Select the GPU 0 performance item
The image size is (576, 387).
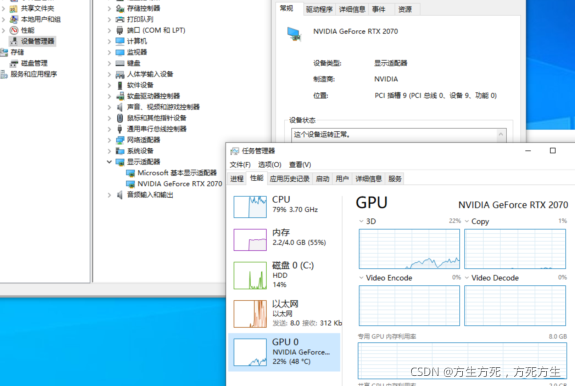pos(285,352)
